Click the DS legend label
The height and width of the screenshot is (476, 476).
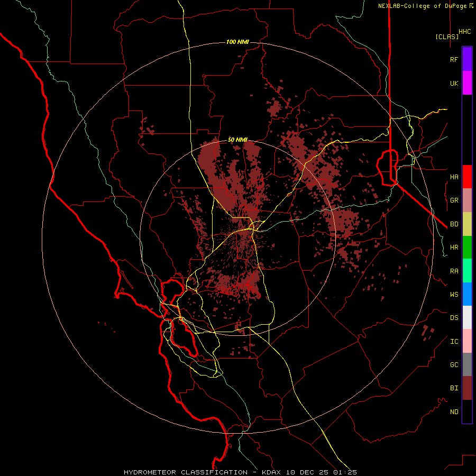454,317
